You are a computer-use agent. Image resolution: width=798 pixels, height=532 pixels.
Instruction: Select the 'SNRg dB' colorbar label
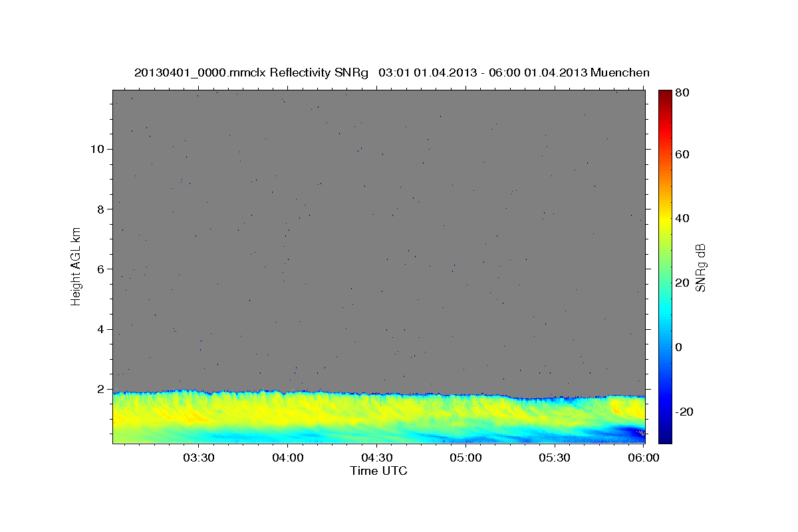700,267
